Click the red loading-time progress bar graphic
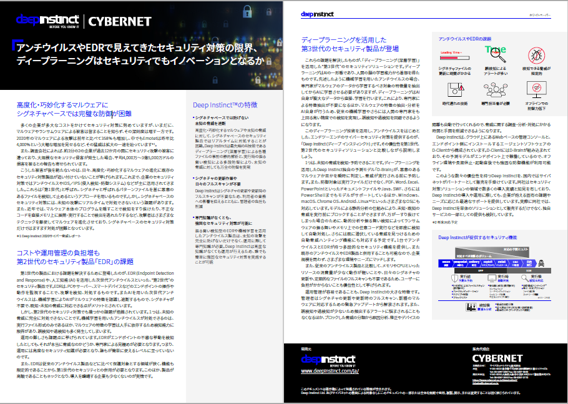The image size is (568, 404). tap(455, 57)
